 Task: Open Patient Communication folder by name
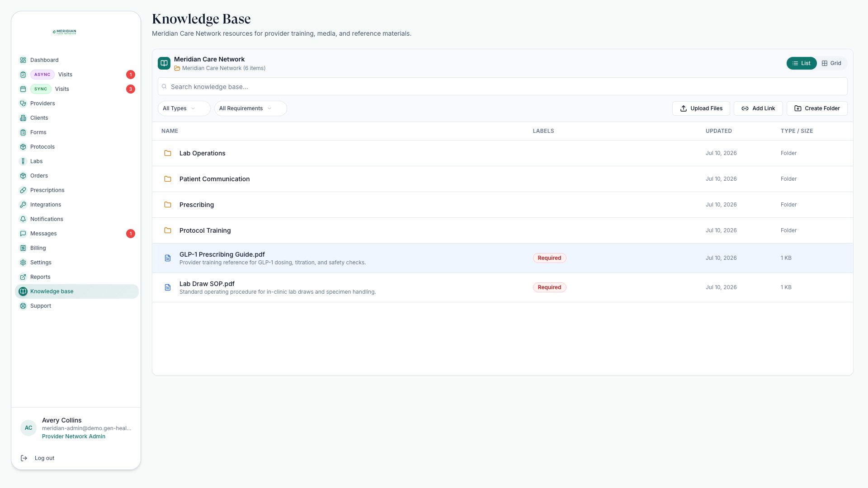[214, 179]
